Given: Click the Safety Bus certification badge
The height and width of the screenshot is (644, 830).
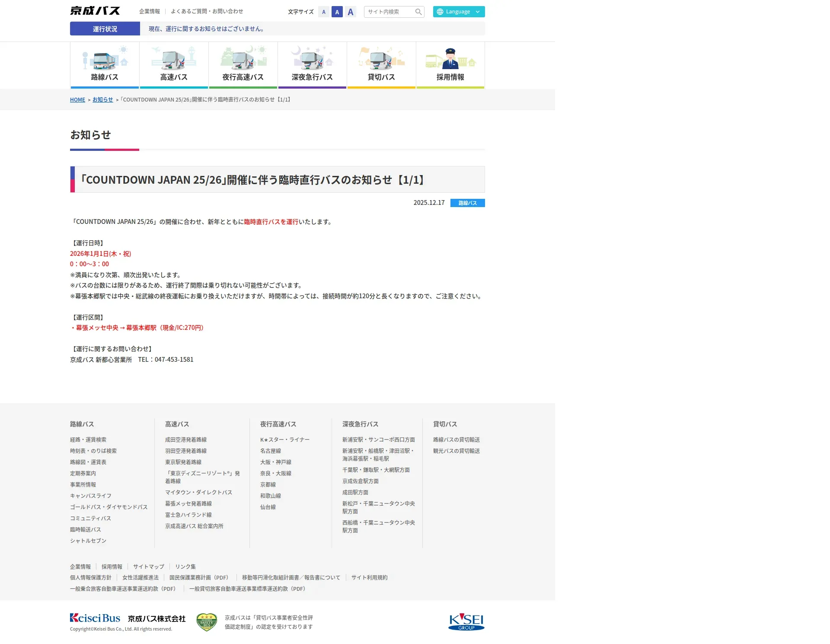Looking at the screenshot, I should coord(207,622).
